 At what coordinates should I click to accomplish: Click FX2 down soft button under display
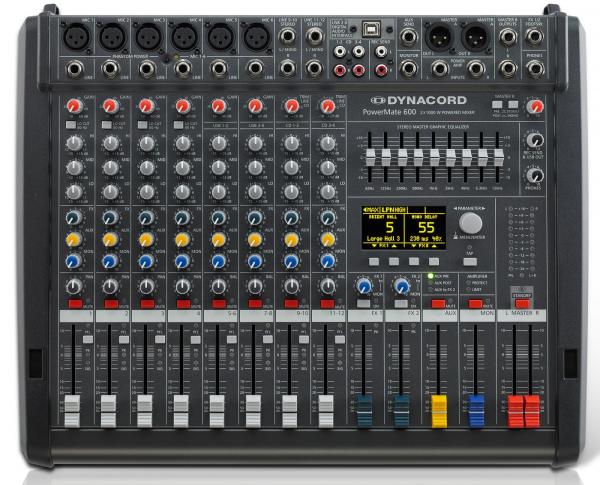414,261
